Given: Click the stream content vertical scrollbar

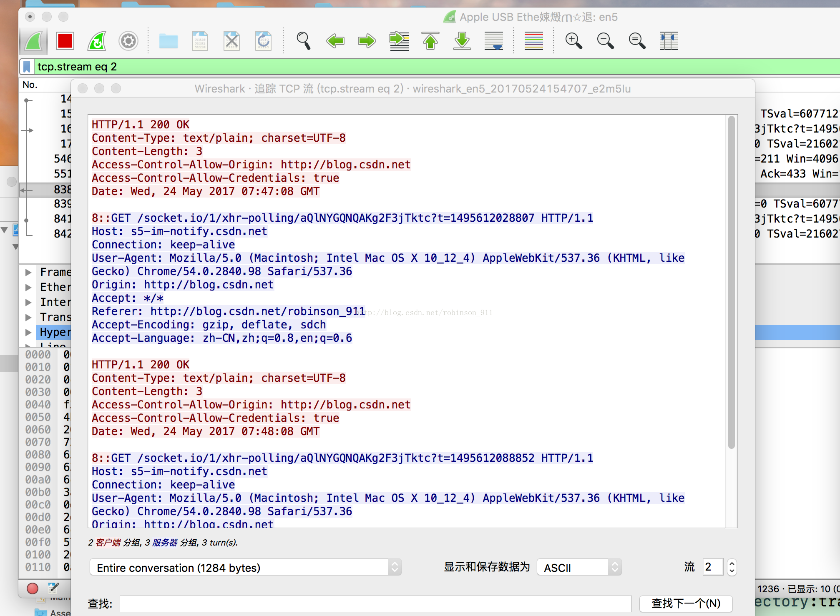Looking at the screenshot, I should (731, 283).
